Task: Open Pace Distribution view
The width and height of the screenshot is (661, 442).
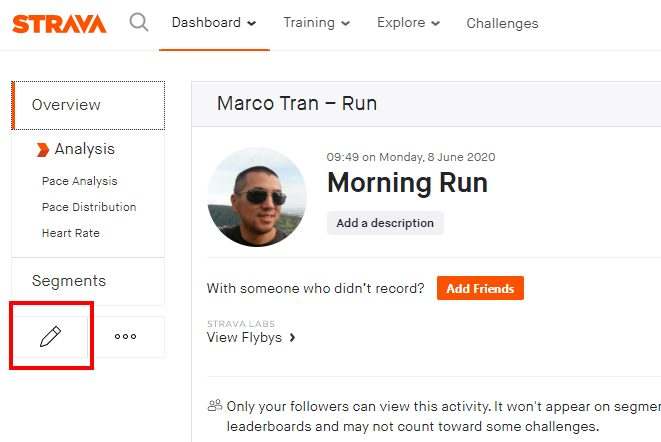Action: (x=89, y=207)
